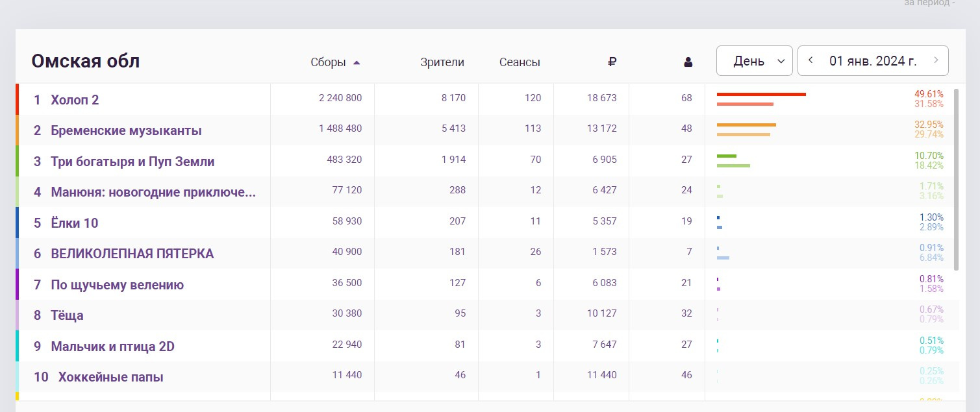This screenshot has width=980, height=412.
Task: Select the film По щучьему велению
Action: 117,285
